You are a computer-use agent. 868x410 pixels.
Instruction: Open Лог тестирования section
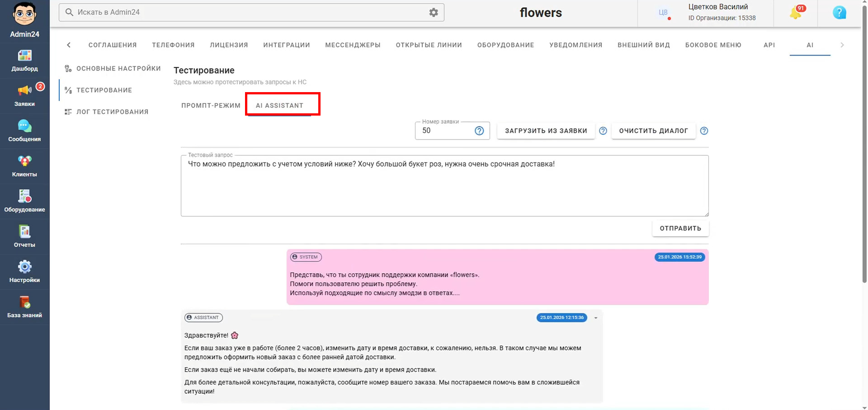click(x=113, y=112)
